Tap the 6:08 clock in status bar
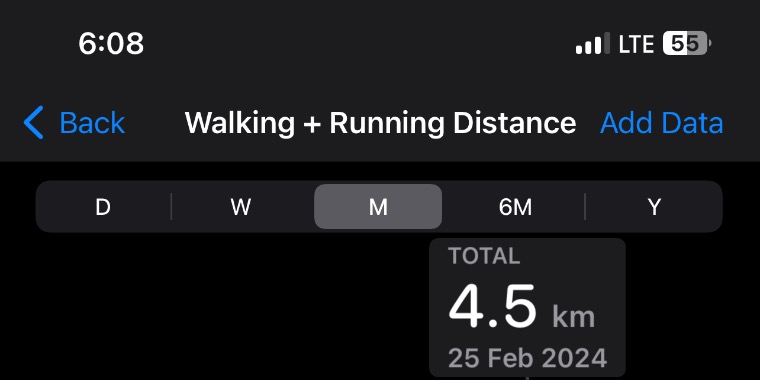 coord(111,44)
